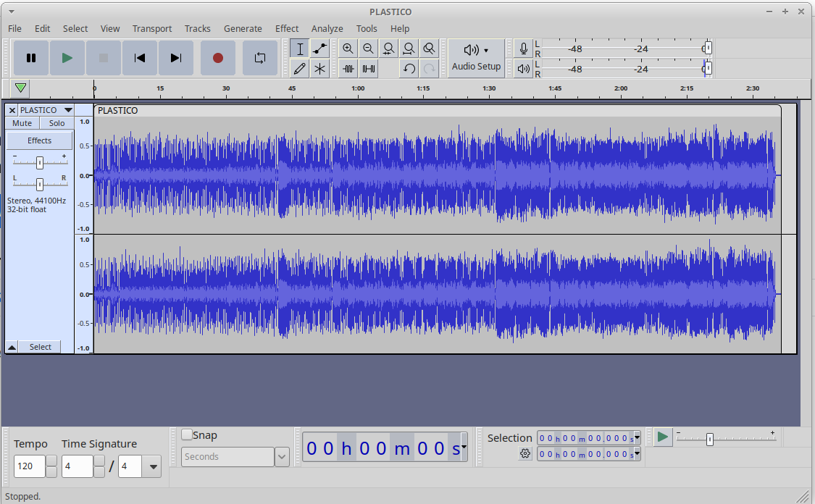Solo the PLASTICO track
This screenshot has width=815, height=504.
point(57,123)
